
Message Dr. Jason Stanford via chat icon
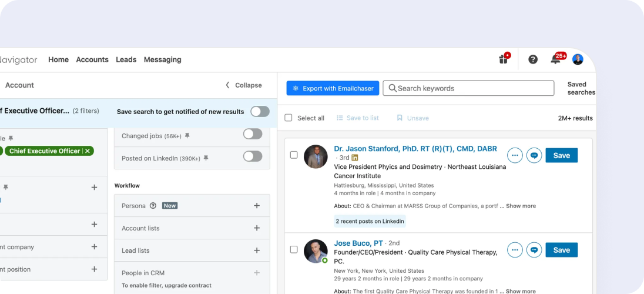534,155
